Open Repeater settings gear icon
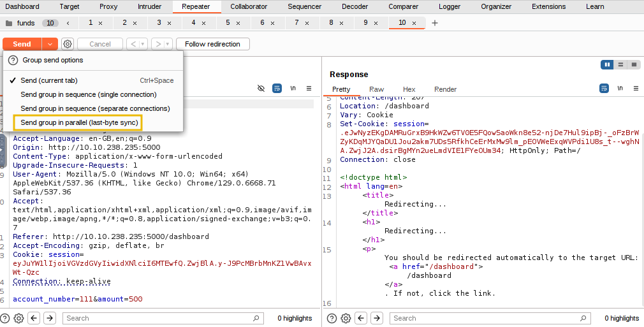This screenshot has width=644, height=327. [x=68, y=44]
